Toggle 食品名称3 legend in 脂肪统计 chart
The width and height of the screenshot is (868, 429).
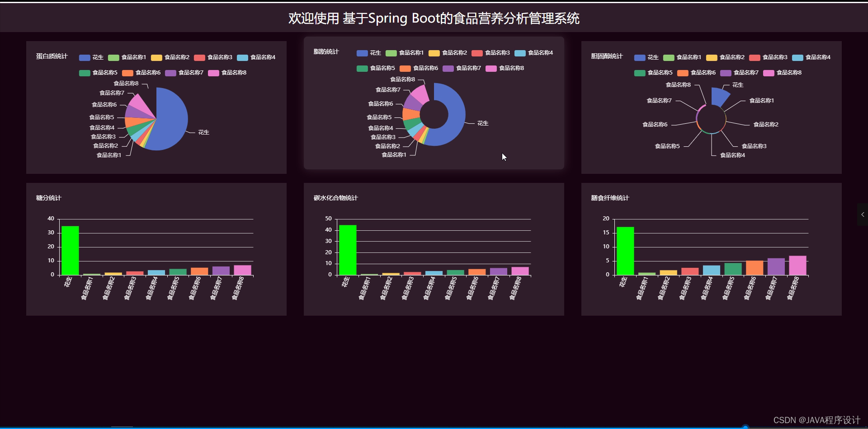point(491,53)
